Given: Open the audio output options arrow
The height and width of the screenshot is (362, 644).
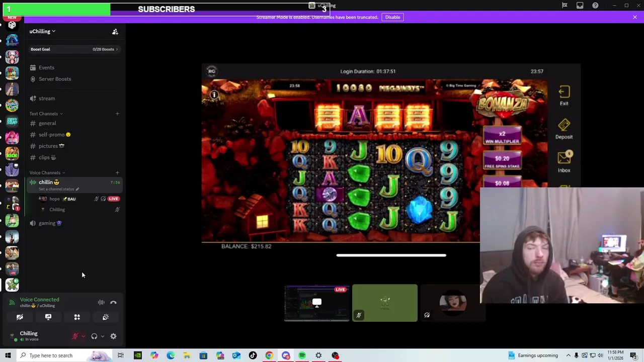Looking at the screenshot, I should pyautogui.click(x=102, y=336).
